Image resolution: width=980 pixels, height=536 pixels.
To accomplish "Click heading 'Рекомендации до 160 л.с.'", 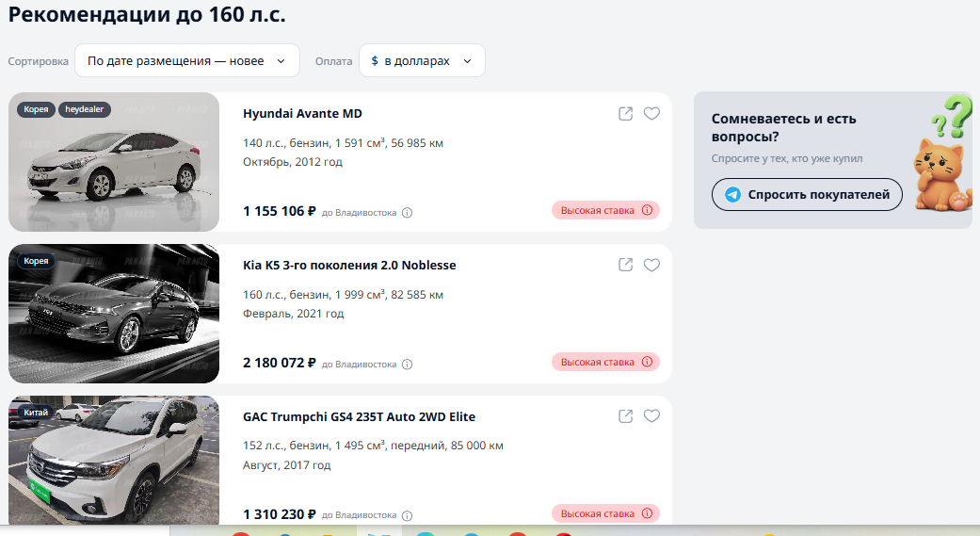I will [147, 14].
